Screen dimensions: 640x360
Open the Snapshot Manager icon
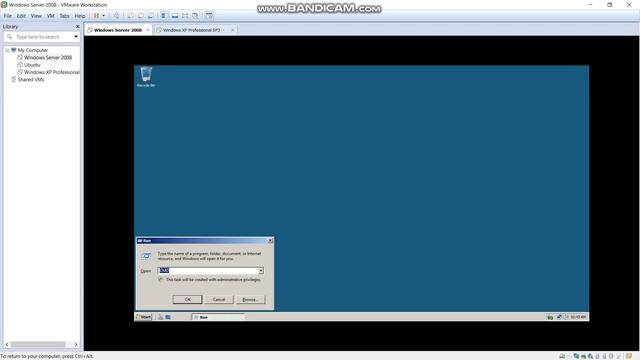(x=151, y=16)
